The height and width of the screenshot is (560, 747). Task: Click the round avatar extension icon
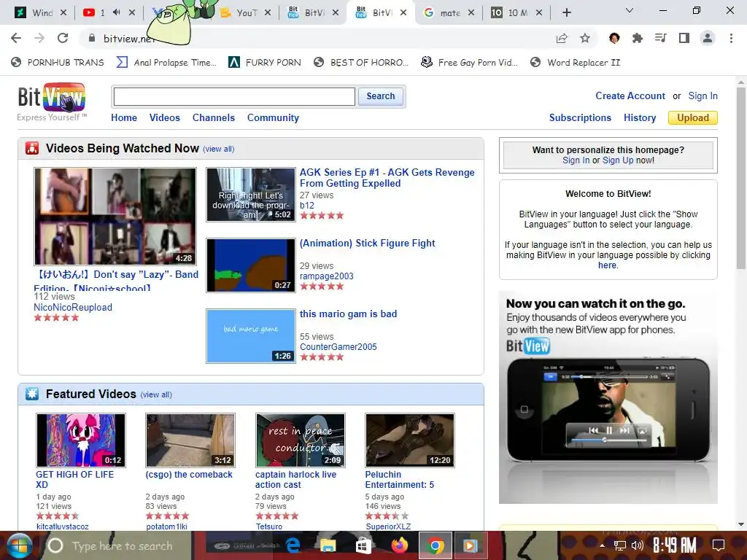(x=614, y=38)
